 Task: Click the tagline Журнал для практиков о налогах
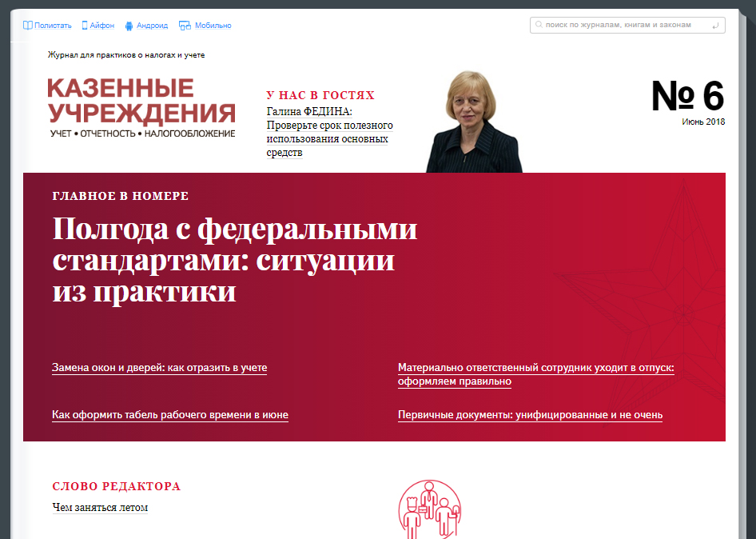point(125,55)
